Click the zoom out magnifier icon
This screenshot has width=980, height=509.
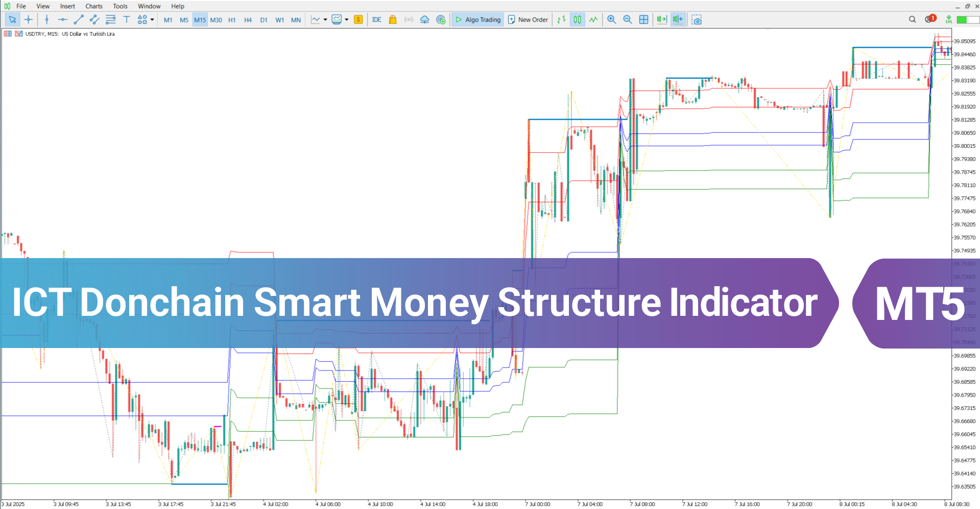point(628,20)
